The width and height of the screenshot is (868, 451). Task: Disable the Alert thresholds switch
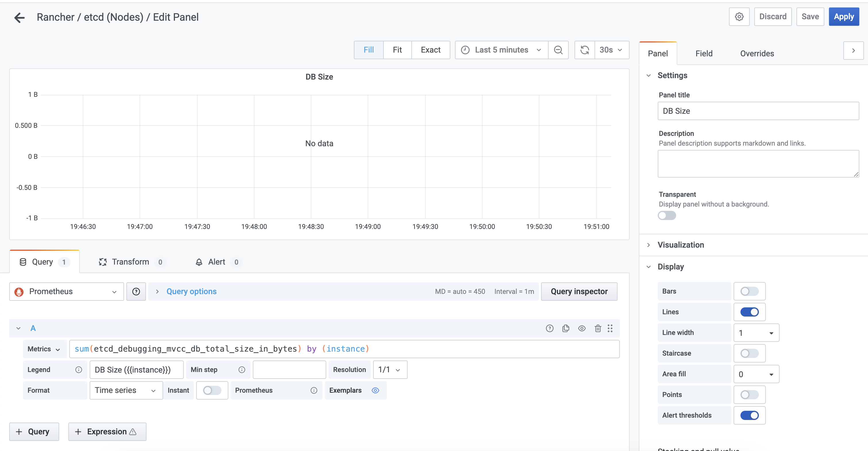(749, 415)
